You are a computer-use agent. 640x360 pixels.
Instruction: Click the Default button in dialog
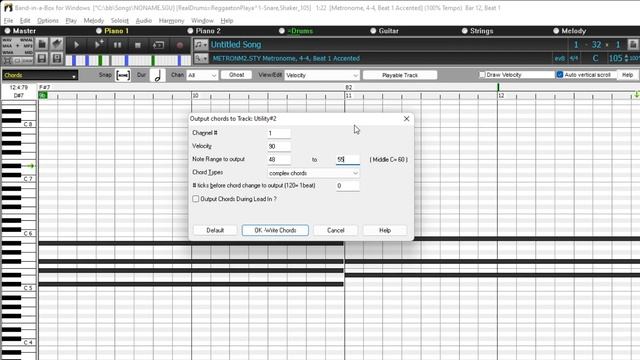[x=215, y=230]
